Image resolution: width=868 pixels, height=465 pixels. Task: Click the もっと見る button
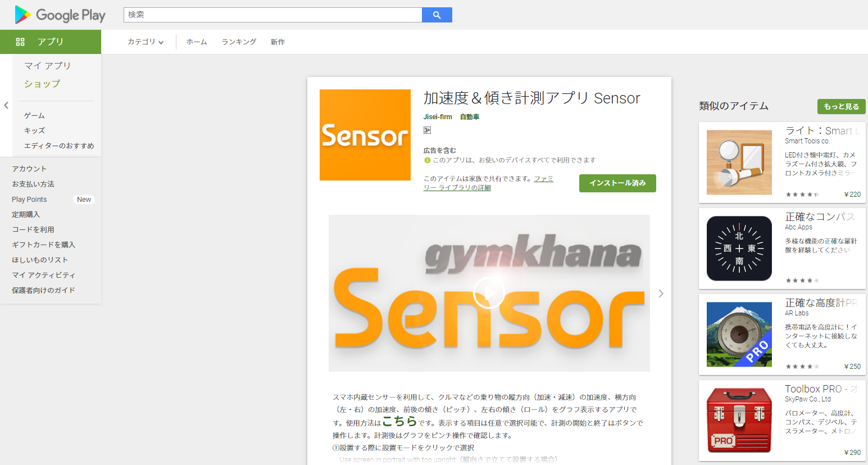tap(841, 106)
